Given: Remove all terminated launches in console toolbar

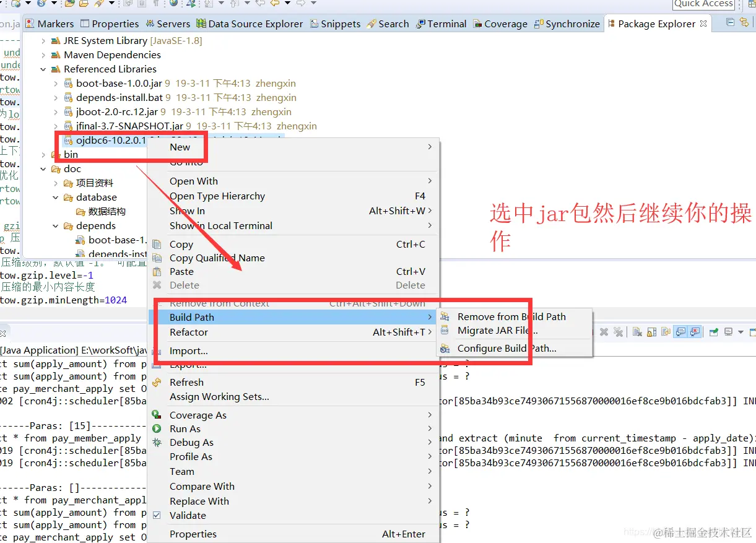Looking at the screenshot, I should (x=618, y=332).
